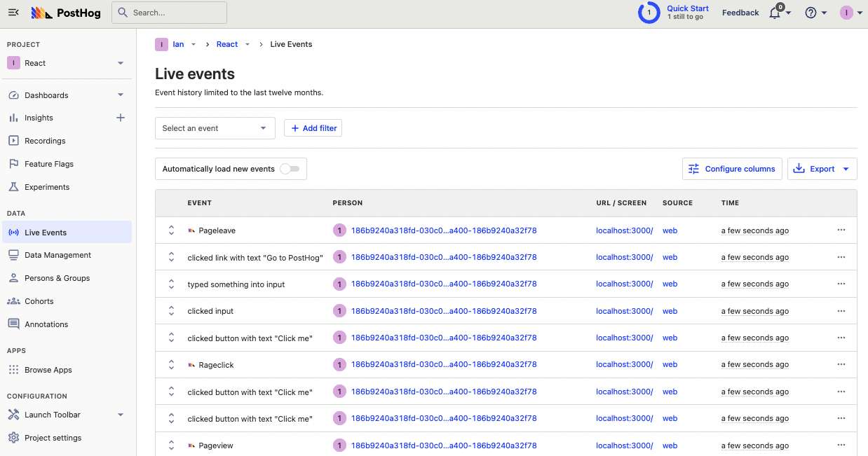The width and height of the screenshot is (868, 456).
Task: Open the help question mark menu
Action: point(811,13)
